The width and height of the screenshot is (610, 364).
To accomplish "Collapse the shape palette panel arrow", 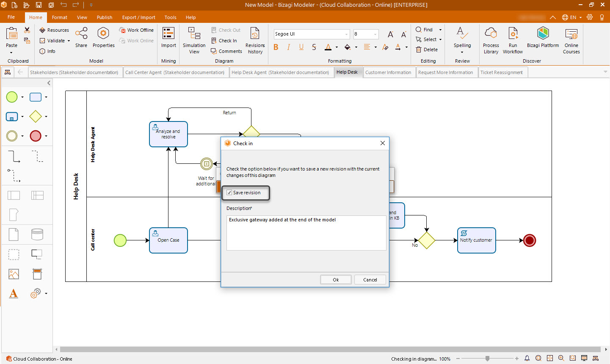I will coord(49,83).
